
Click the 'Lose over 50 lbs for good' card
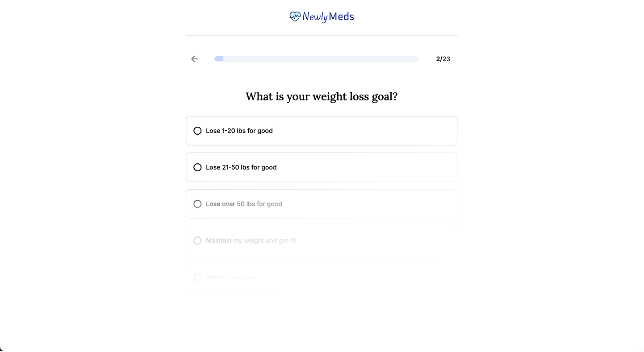322,204
